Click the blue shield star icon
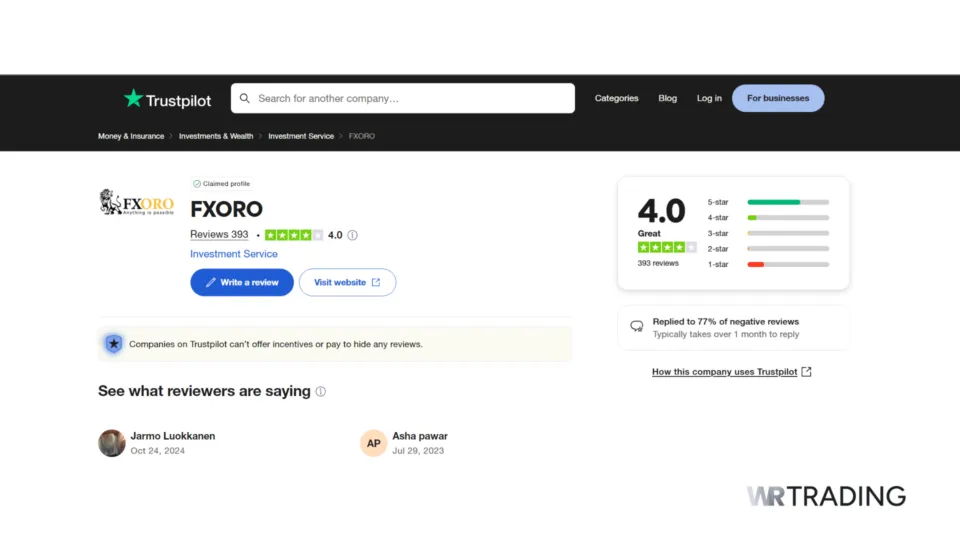The width and height of the screenshot is (960, 540). coord(114,344)
